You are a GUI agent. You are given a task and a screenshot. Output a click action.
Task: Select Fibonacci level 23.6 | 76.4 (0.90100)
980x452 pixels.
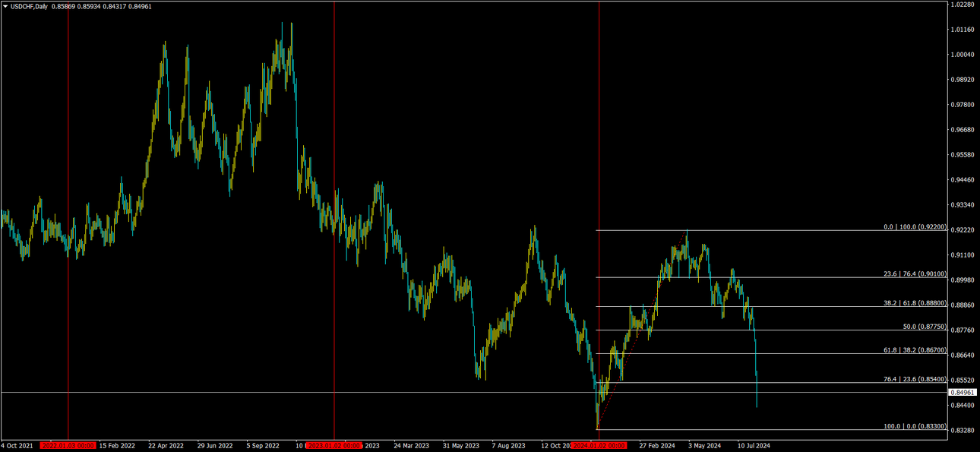tap(915, 273)
